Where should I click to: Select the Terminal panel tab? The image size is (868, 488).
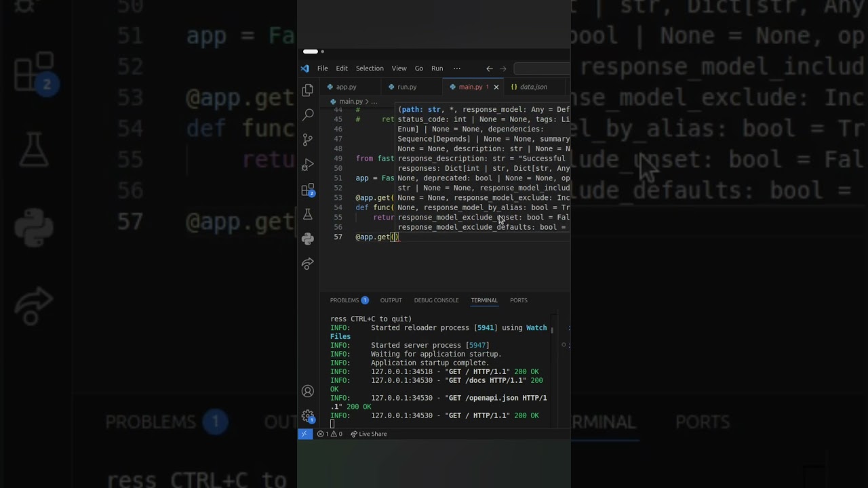[484, 300]
